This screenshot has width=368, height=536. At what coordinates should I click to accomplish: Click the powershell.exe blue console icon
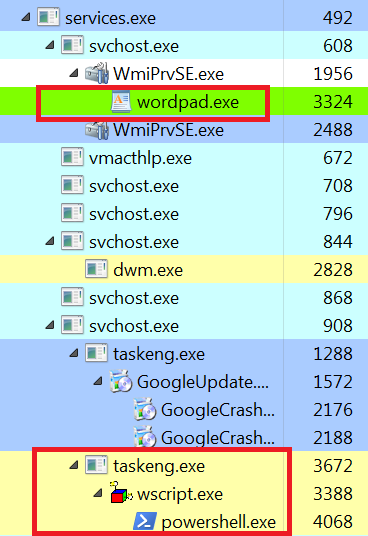pos(145,522)
